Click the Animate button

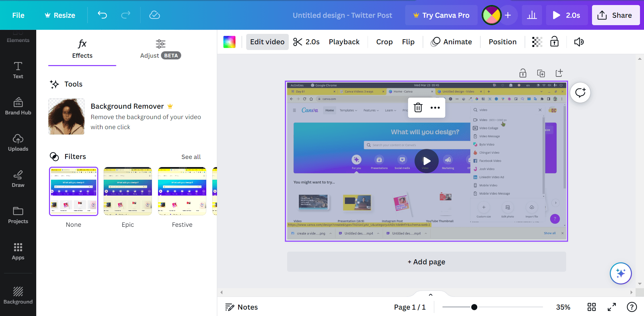pyautogui.click(x=451, y=42)
